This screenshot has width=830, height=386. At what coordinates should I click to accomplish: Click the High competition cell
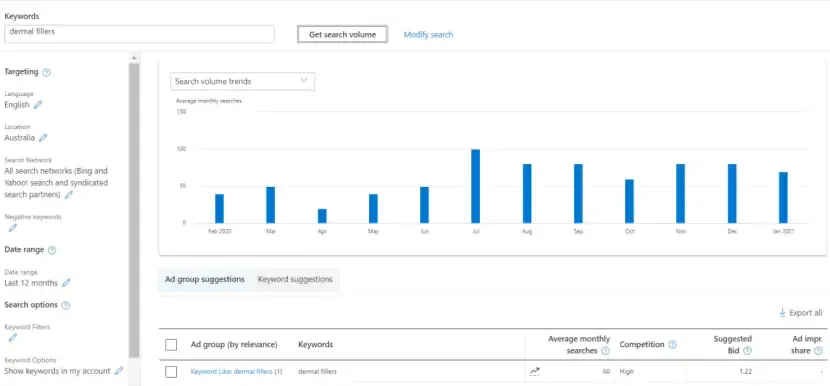pos(626,372)
